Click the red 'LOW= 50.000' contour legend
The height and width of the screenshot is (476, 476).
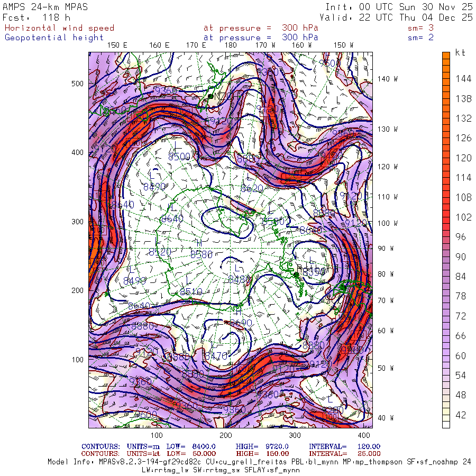tap(191, 454)
